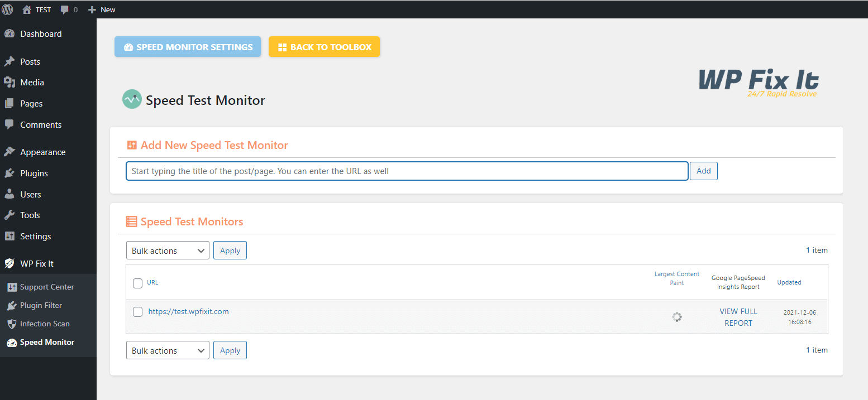
Task: Click the Users person icon
Action: pos(9,194)
